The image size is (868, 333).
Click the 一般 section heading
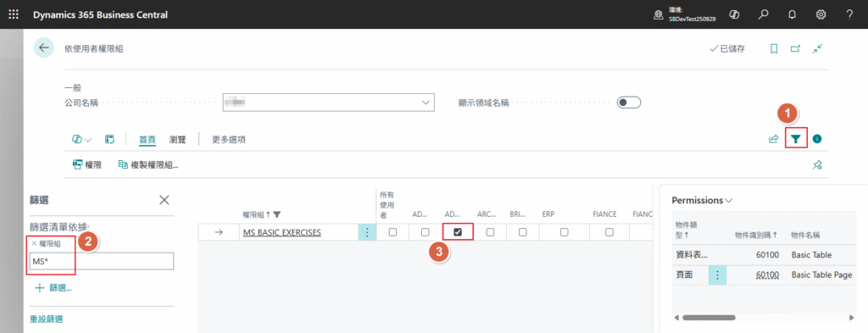(73, 87)
